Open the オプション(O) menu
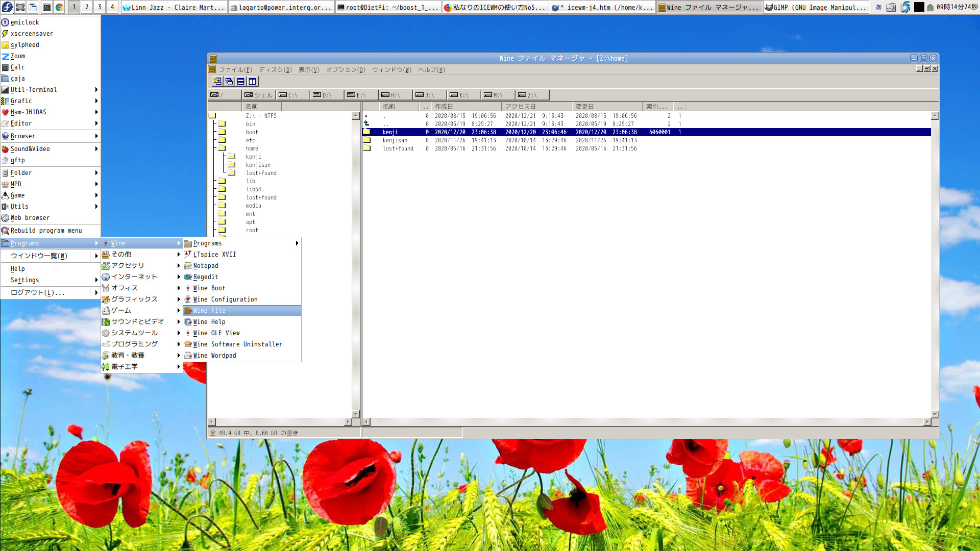 click(x=346, y=70)
